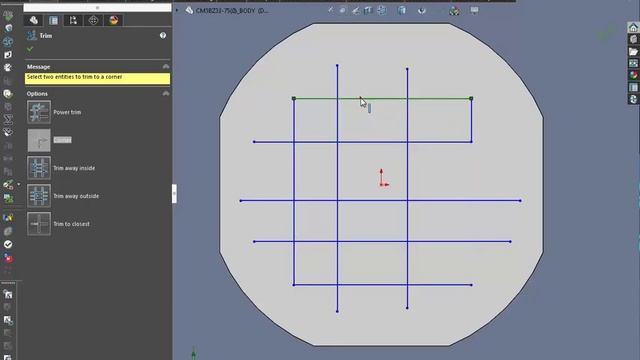Open the Appearances color ball task pane tab
Viewport: 640px width, 360px height.
tap(633, 75)
